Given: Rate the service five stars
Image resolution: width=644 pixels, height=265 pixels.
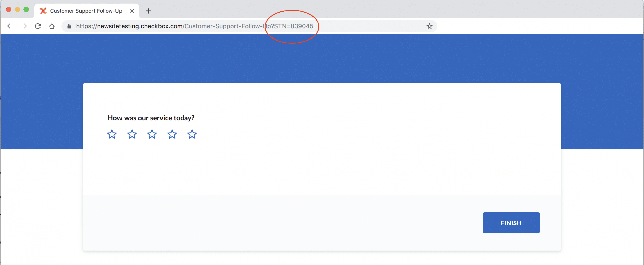Looking at the screenshot, I should click(x=192, y=134).
